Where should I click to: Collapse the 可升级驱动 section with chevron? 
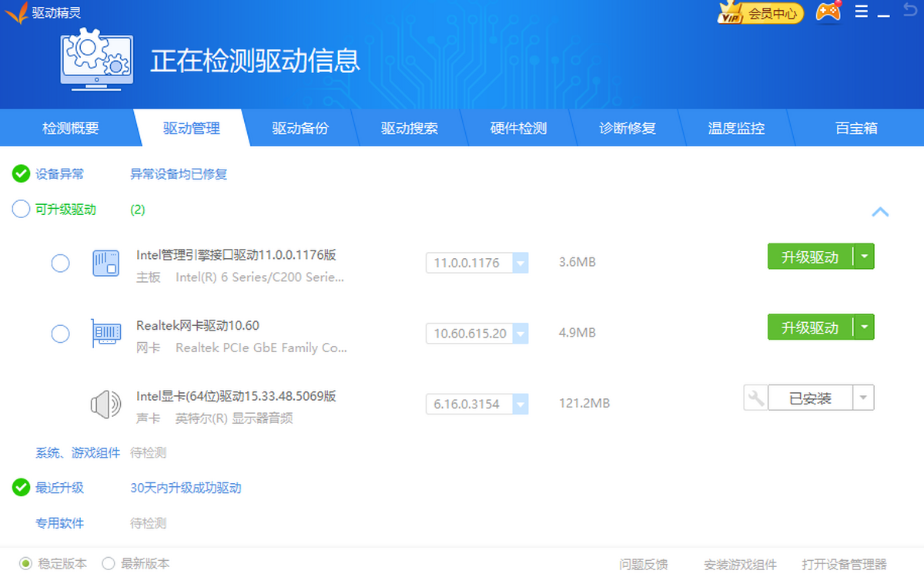tap(880, 211)
